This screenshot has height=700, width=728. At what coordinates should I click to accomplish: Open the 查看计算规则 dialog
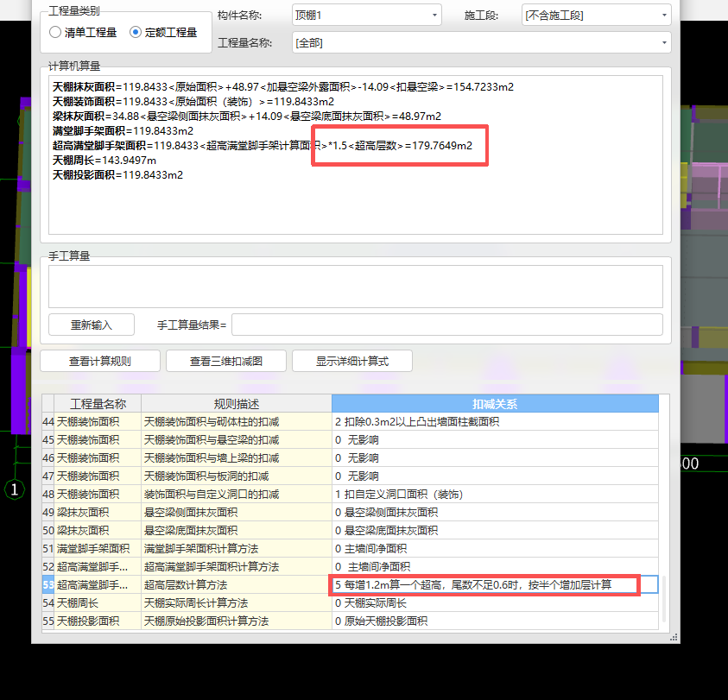[99, 360]
